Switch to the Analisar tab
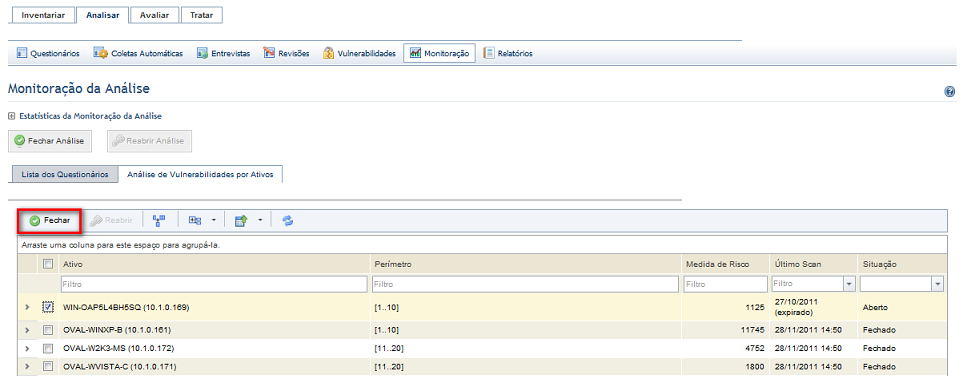 pyautogui.click(x=102, y=16)
